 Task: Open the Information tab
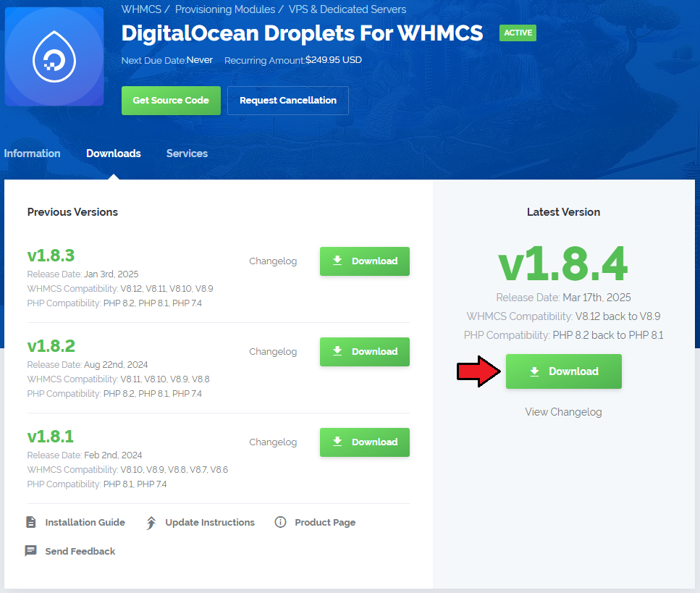32,153
